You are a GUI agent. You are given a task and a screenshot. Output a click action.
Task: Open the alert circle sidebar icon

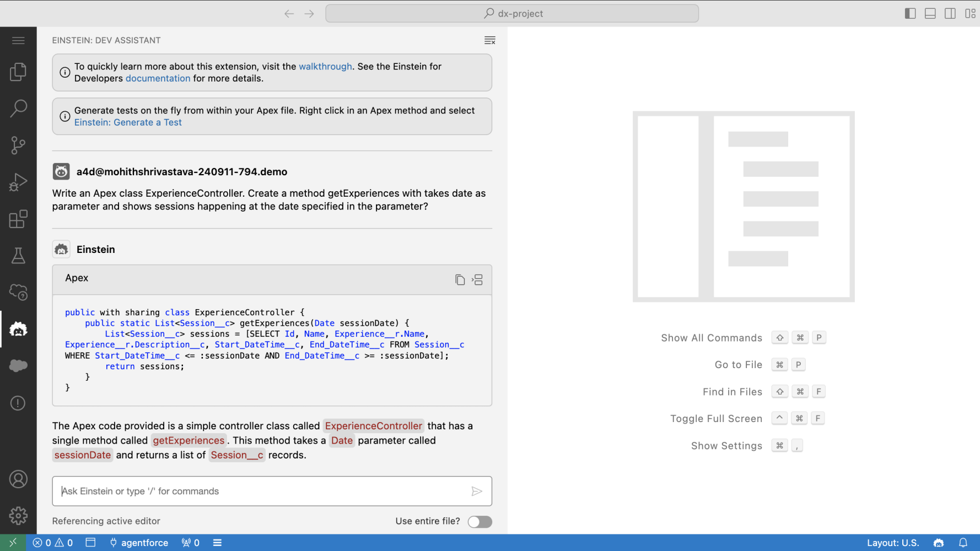(x=18, y=403)
